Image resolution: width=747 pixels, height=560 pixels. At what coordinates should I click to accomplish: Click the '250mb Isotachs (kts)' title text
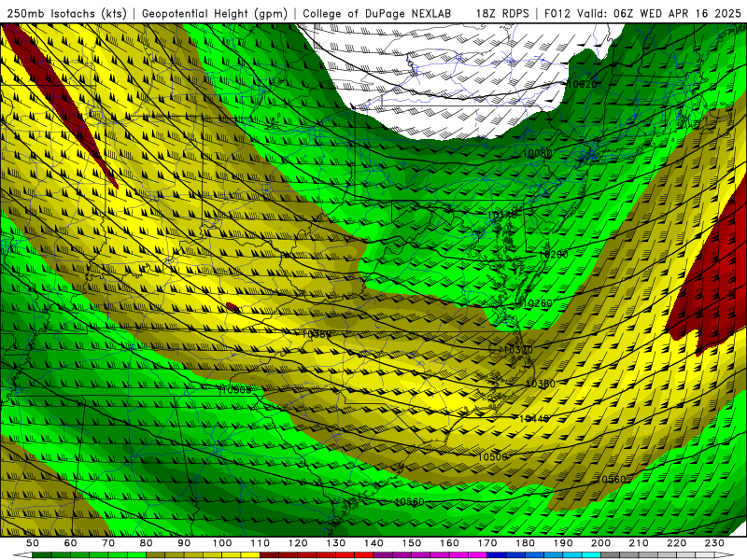tap(66, 13)
